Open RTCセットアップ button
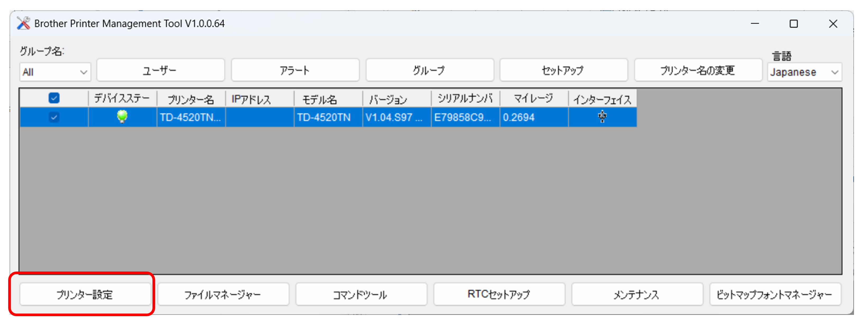 click(x=499, y=294)
